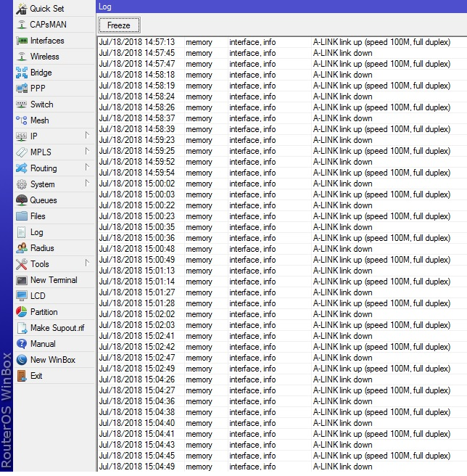
Task: Click the Radius users icon
Action: [22, 248]
